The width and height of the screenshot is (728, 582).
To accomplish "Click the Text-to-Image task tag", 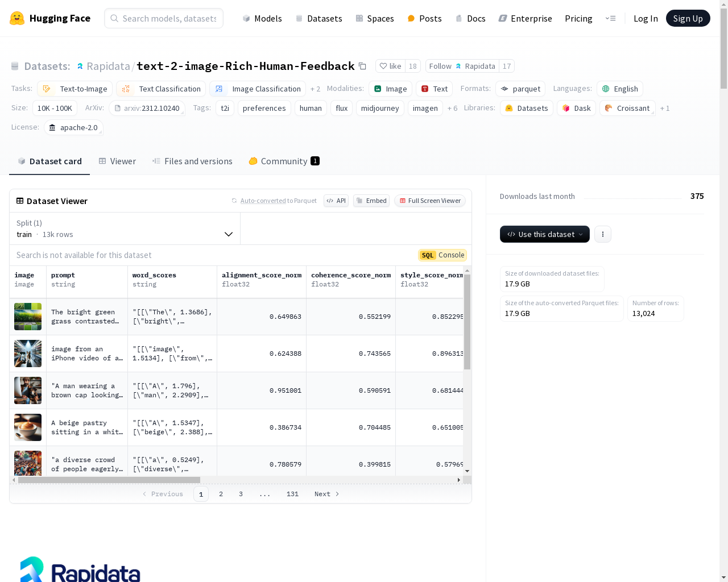I will coord(75,89).
